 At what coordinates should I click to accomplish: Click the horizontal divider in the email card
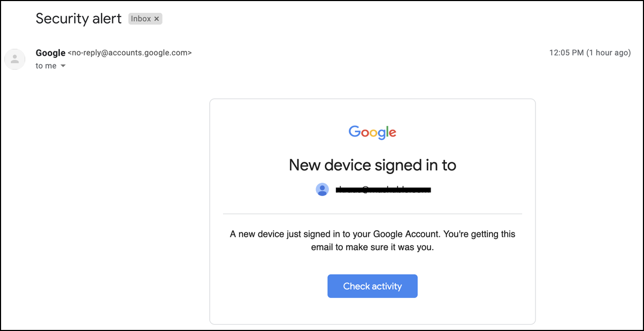[372, 214]
